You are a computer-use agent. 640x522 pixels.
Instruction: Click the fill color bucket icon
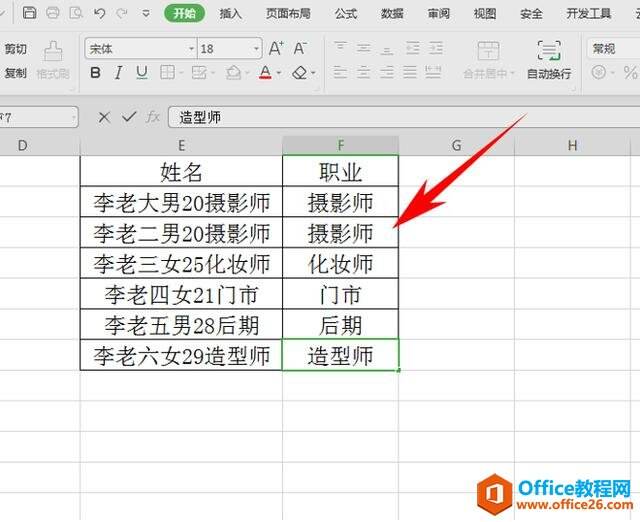click(x=233, y=73)
